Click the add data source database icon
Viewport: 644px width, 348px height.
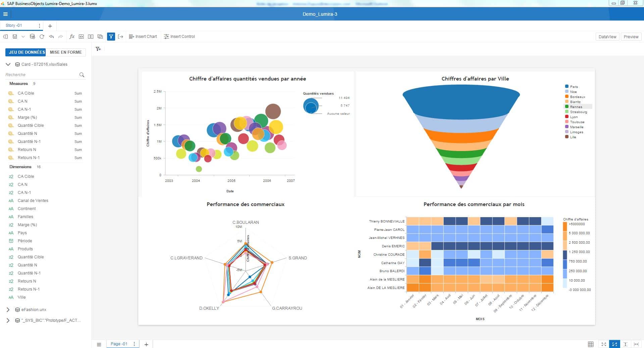(x=32, y=37)
